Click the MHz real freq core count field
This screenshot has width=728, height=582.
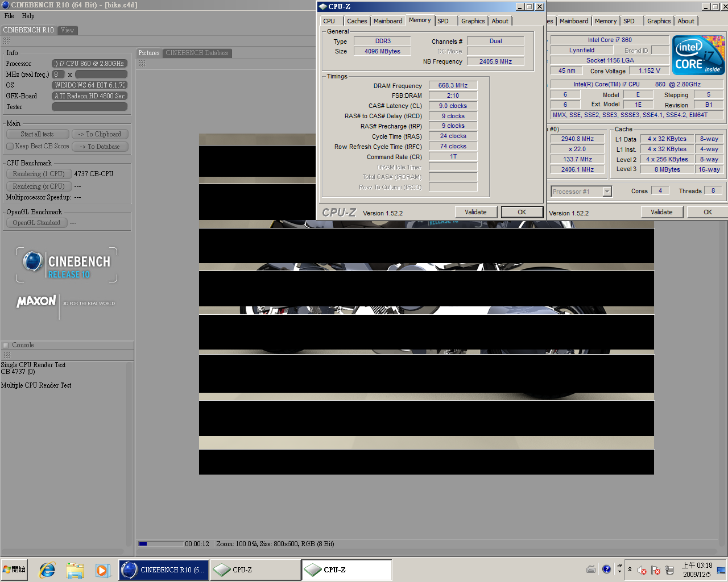(59, 74)
